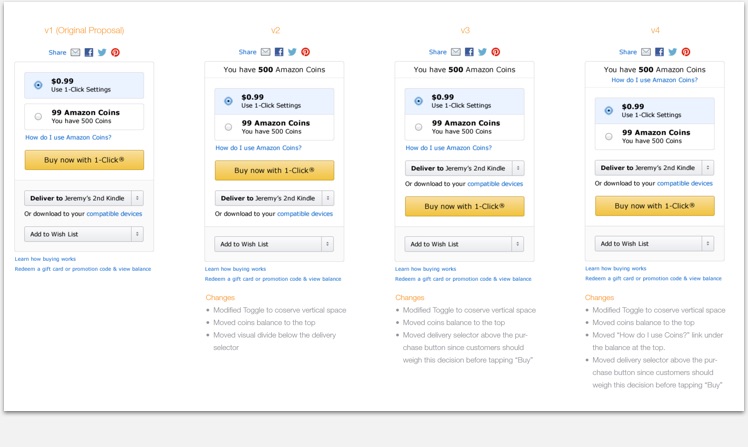Click the Pinterest icon in v1 panel
Viewport: 748px width, 447px height.
115,52
